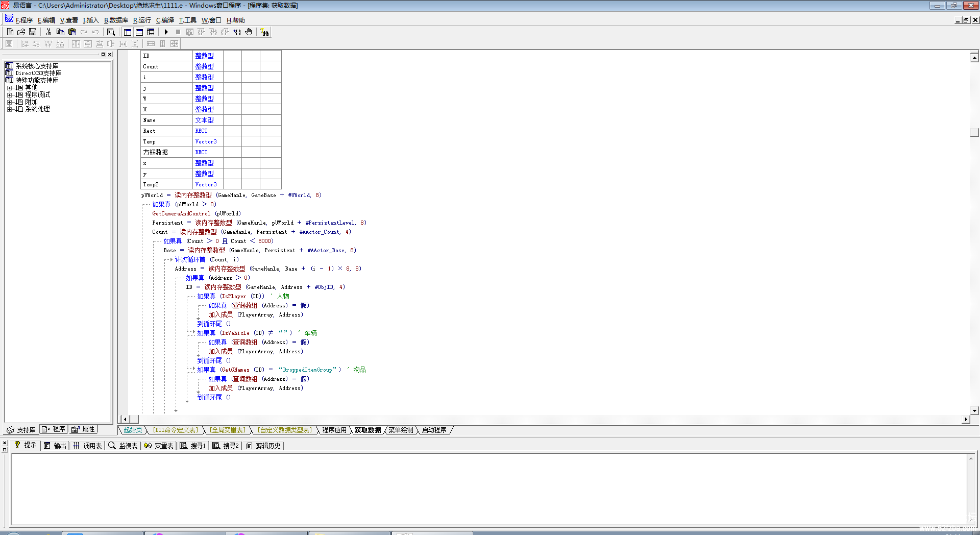
Task: Expand the 其他 tree node
Action: click(x=9, y=88)
